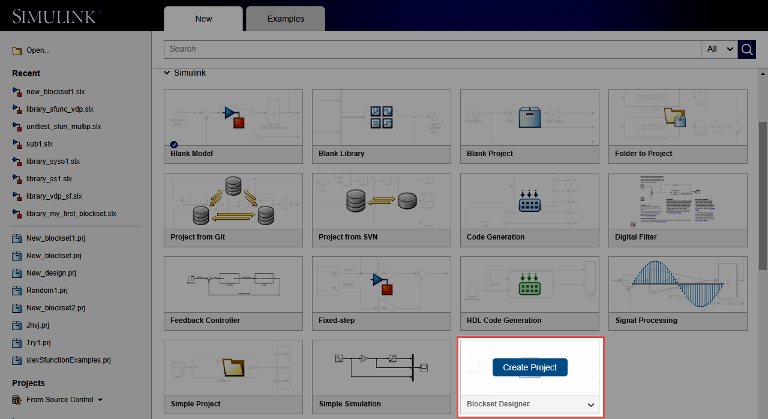The height and width of the screenshot is (419, 768).
Task: Select the Project from Git template
Action: pyautogui.click(x=233, y=210)
